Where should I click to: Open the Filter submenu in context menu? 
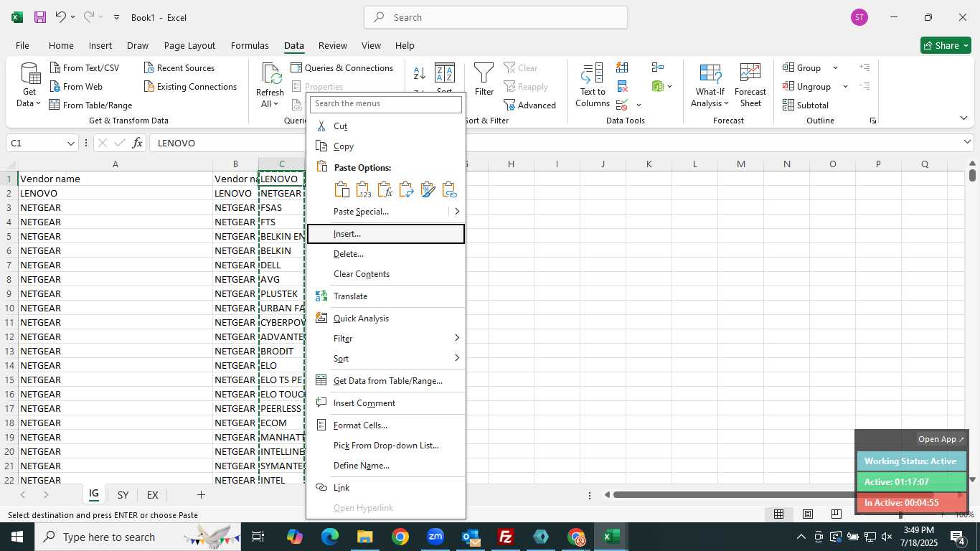[x=386, y=339]
